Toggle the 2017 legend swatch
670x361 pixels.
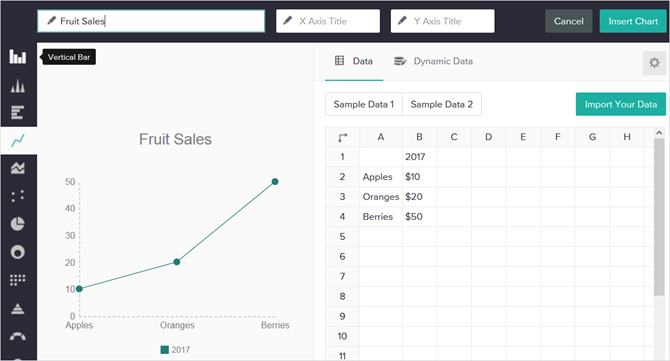(x=165, y=350)
